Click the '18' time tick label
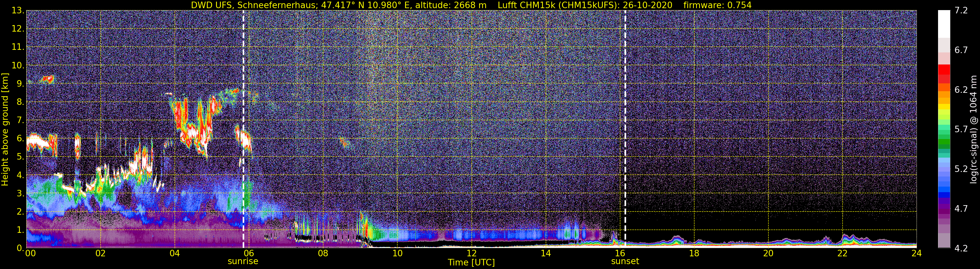 (694, 253)
